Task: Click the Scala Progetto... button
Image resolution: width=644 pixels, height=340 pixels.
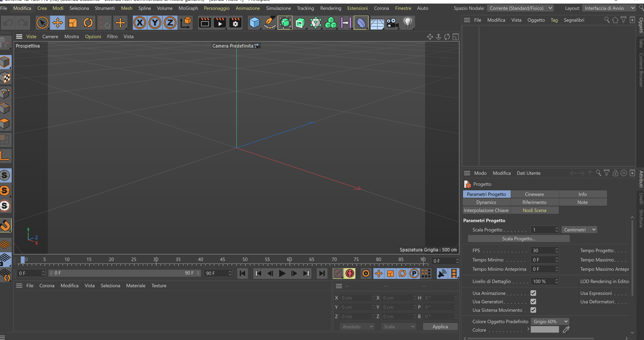Action: (518, 239)
